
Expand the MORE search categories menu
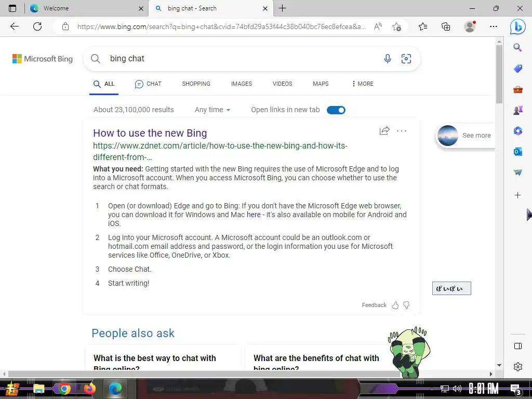tap(363, 84)
